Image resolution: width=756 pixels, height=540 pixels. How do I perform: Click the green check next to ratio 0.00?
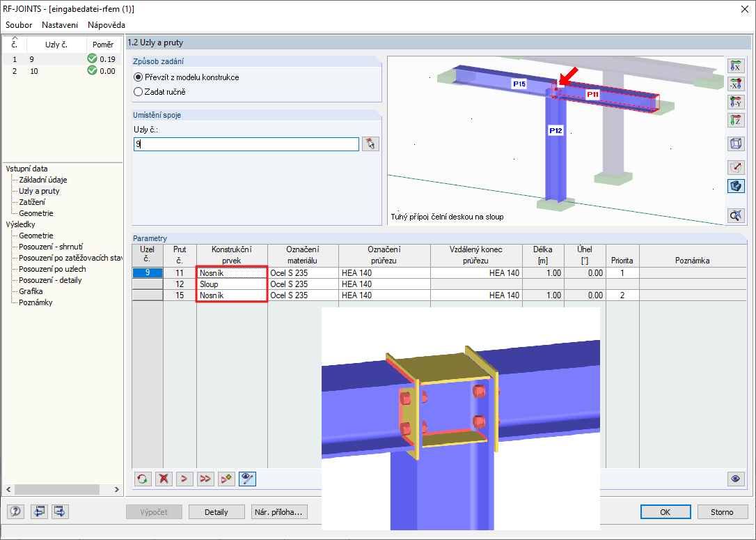pyautogui.click(x=92, y=70)
